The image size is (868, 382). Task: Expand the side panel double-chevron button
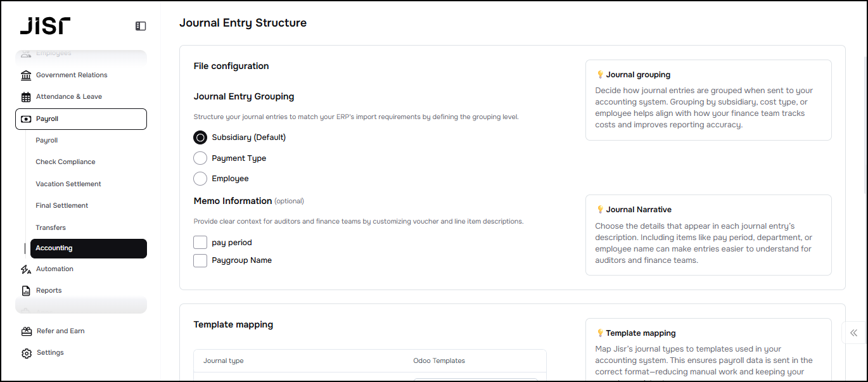click(854, 333)
